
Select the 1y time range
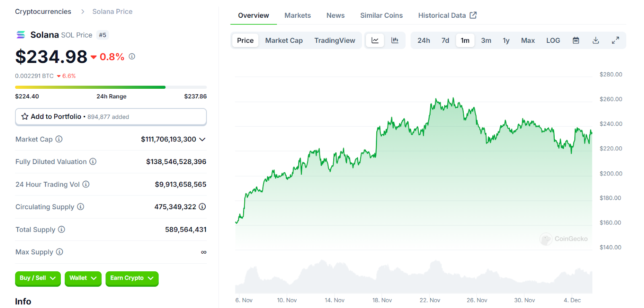(506, 40)
